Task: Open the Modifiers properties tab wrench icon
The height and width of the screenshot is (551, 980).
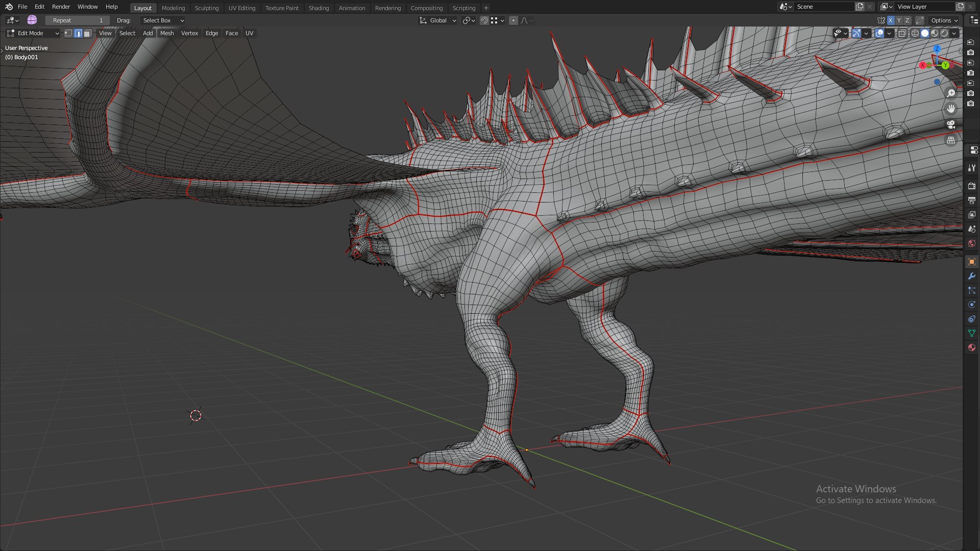Action: point(971,276)
